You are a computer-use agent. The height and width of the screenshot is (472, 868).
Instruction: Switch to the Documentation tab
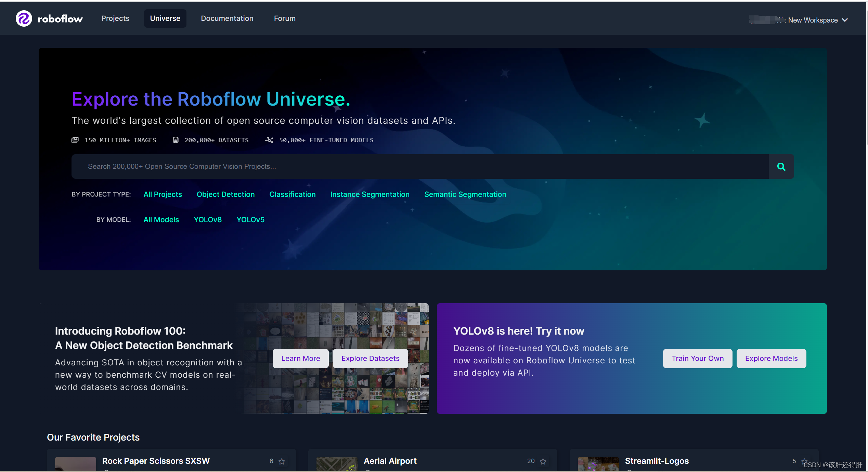(x=227, y=18)
